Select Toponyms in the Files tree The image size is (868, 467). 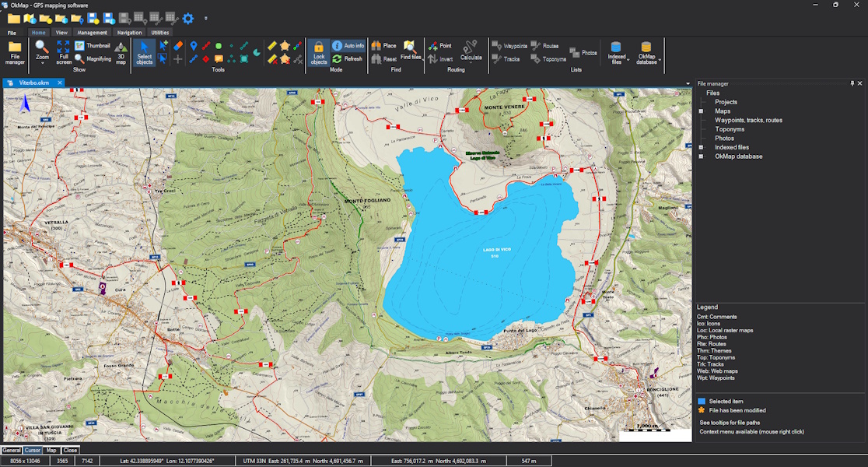[730, 129]
